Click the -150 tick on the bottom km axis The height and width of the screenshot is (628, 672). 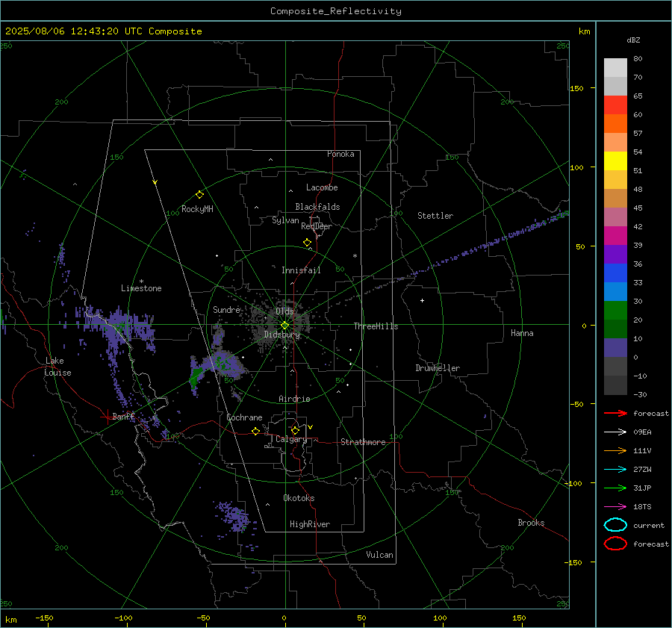point(44,618)
